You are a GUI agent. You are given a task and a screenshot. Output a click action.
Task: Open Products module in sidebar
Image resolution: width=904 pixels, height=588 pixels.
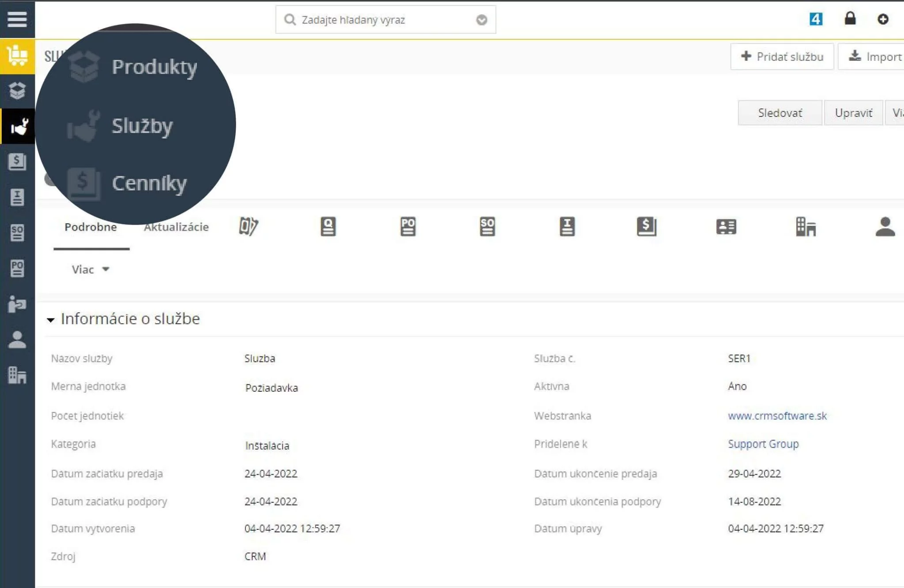click(17, 91)
